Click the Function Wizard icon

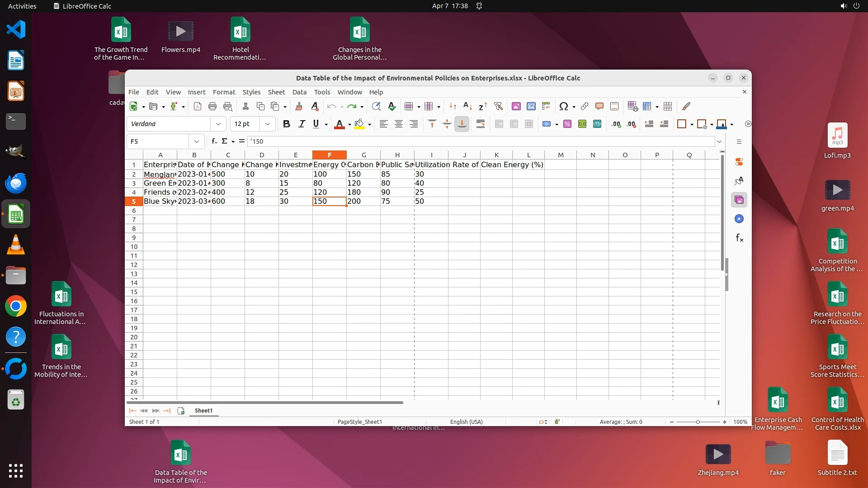point(214,141)
